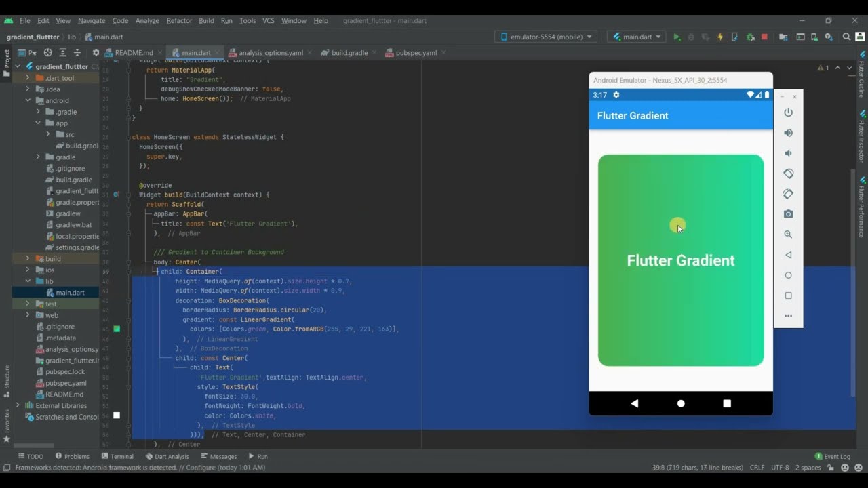Viewport: 868px width, 488px height.
Task: Tap Android nav bar back button
Action: 635,403
